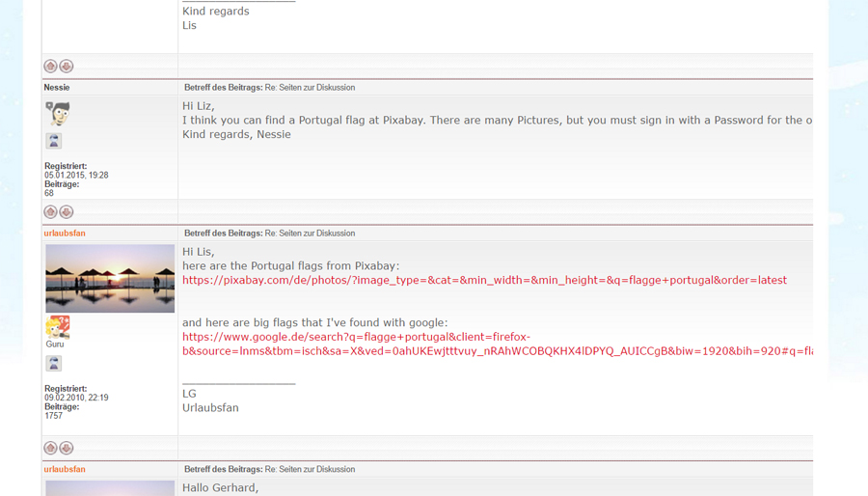Click the 'LG' signature line
This screenshot has height=496, width=868.
pyautogui.click(x=189, y=394)
